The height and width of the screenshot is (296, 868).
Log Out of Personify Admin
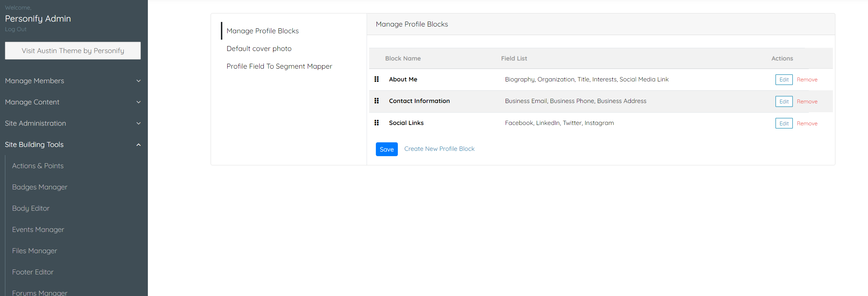coord(16,29)
